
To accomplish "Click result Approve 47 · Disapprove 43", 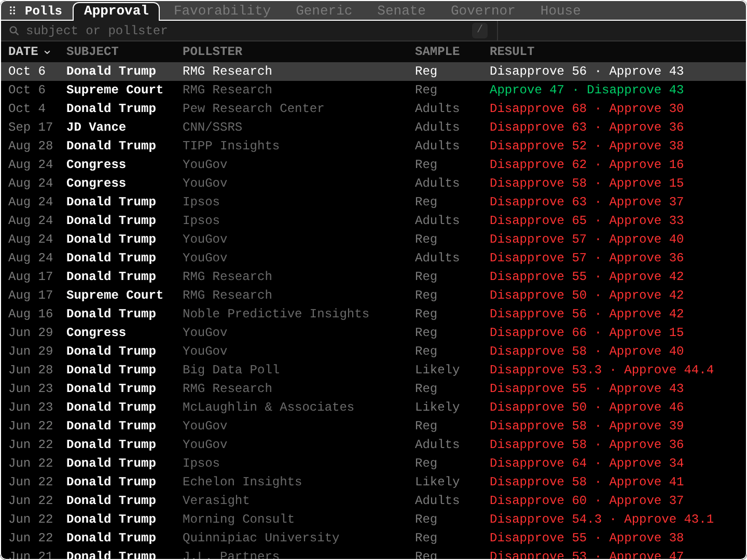I will pyautogui.click(x=586, y=90).
